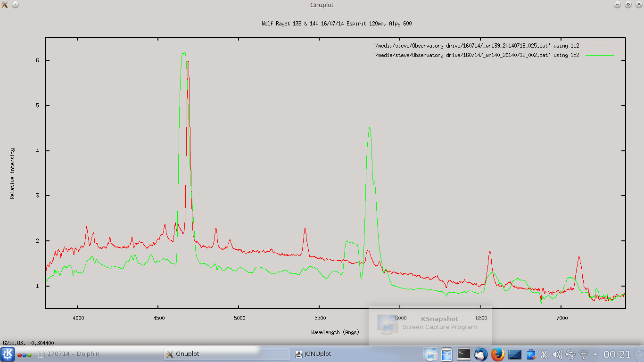The width and height of the screenshot is (644, 362).
Task: Click the clock showing 00:21
Action: coord(617,354)
